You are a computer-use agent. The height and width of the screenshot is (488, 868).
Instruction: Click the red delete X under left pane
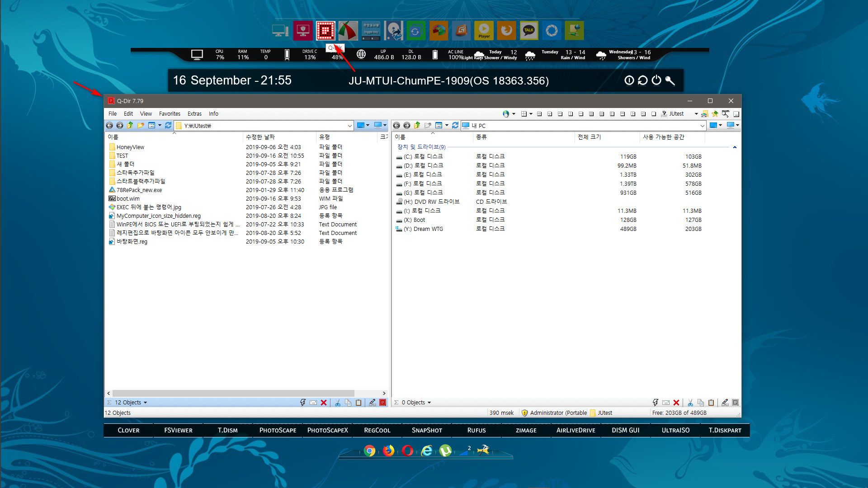click(324, 403)
